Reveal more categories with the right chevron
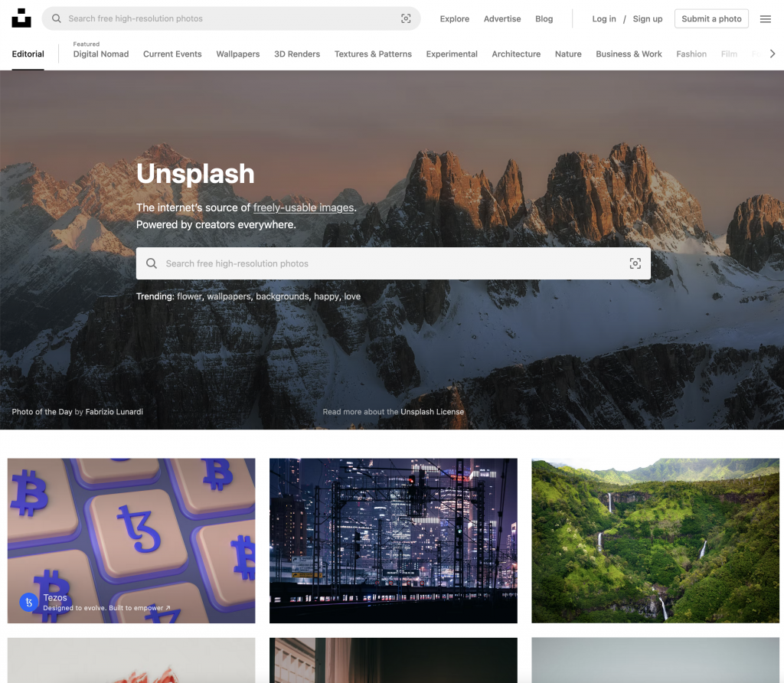The width and height of the screenshot is (784, 683). pos(773,54)
